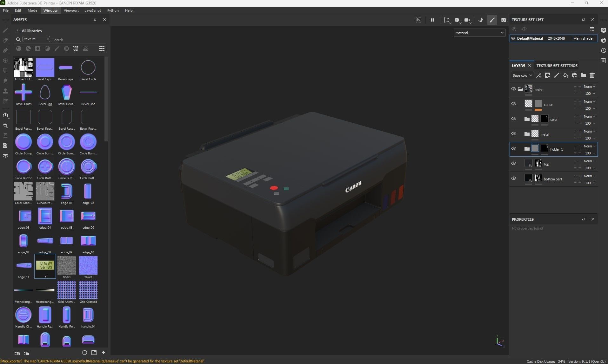The image size is (608, 364).
Task: Open the Material display mode dropdown
Action: pyautogui.click(x=479, y=33)
